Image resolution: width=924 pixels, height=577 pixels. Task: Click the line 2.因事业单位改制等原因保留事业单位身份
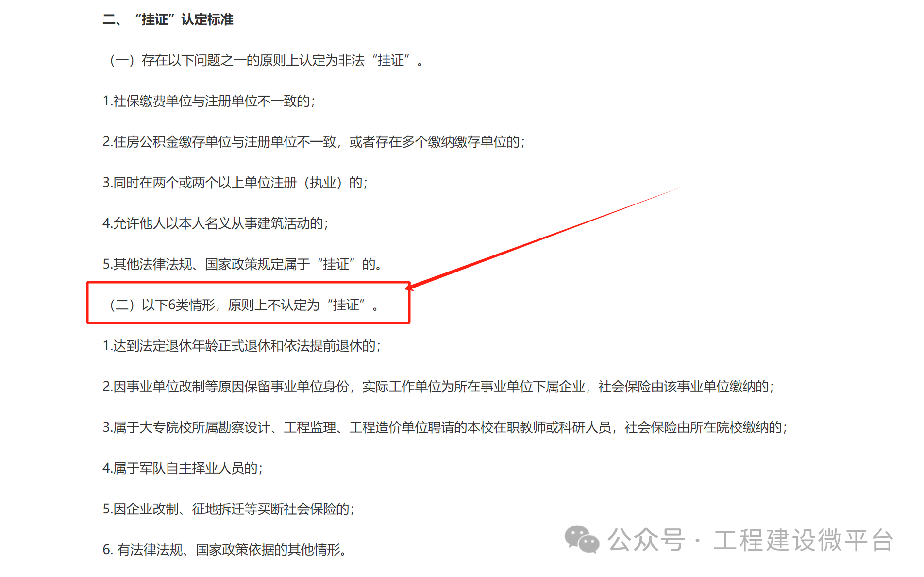pos(438,387)
